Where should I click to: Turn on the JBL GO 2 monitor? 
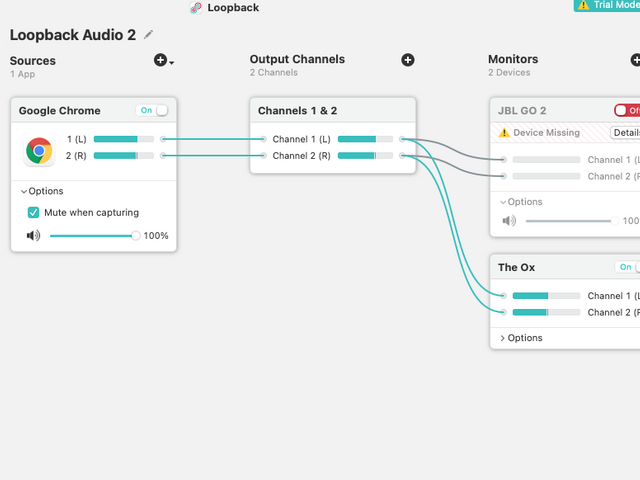click(x=627, y=110)
